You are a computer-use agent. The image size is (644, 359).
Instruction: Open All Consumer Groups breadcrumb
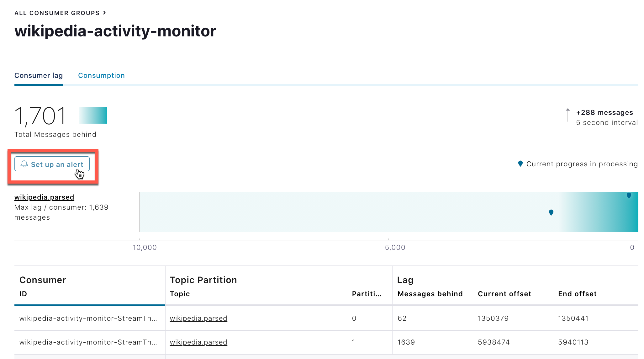tap(57, 13)
